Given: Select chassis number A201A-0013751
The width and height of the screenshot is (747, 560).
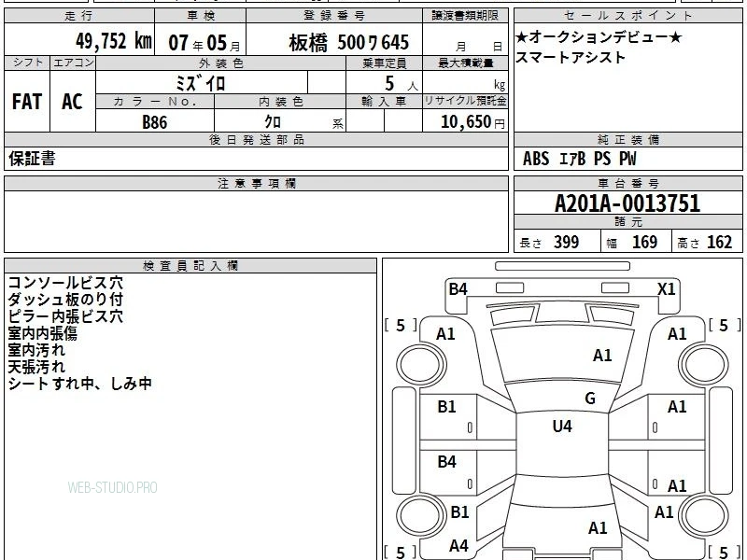Looking at the screenshot, I should pos(627,203).
